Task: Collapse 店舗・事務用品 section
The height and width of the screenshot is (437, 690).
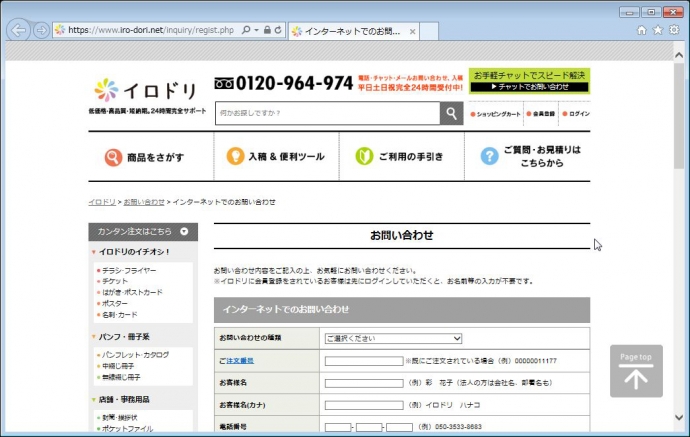Action: click(94, 400)
